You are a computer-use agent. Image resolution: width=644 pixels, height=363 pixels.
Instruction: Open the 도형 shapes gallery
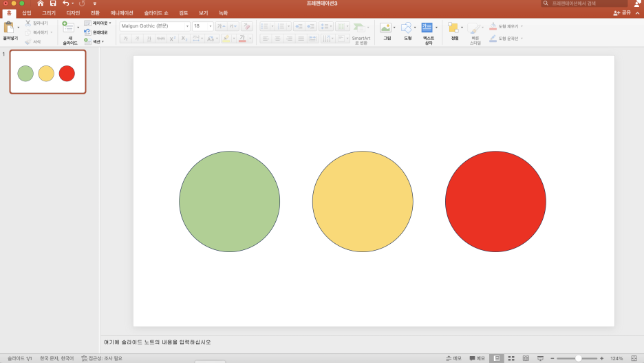(x=407, y=32)
